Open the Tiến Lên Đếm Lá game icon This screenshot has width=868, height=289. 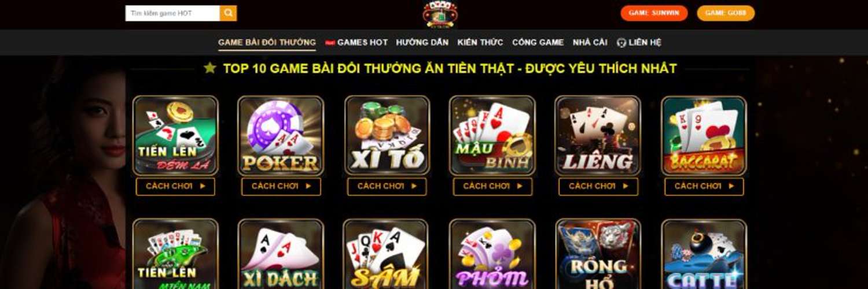[x=175, y=136]
